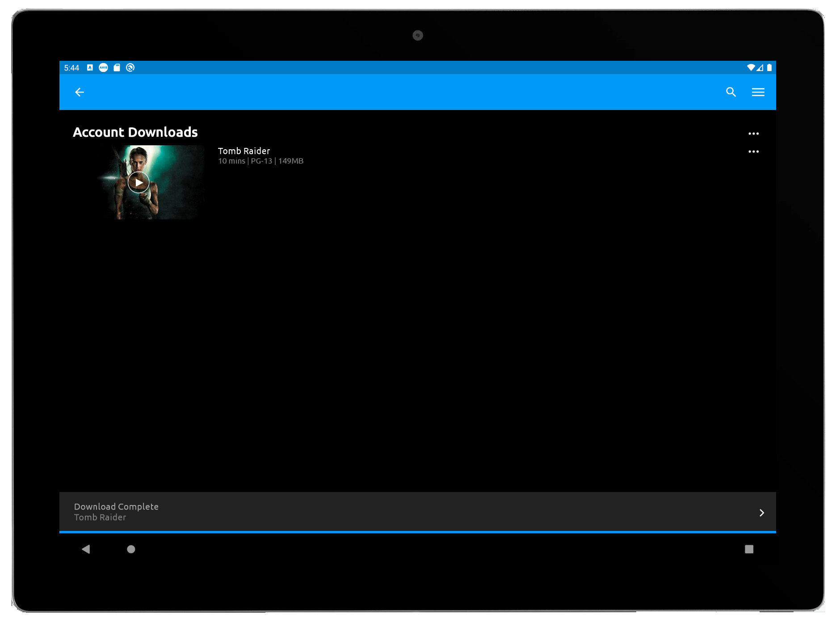Tap Android home circle button
Image resolution: width=840 pixels, height=623 pixels.
coord(131,549)
